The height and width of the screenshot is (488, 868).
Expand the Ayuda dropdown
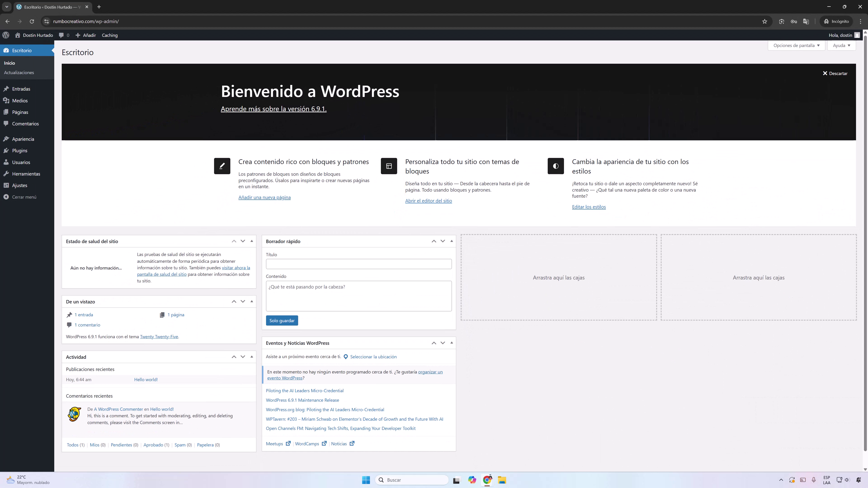[x=841, y=45]
